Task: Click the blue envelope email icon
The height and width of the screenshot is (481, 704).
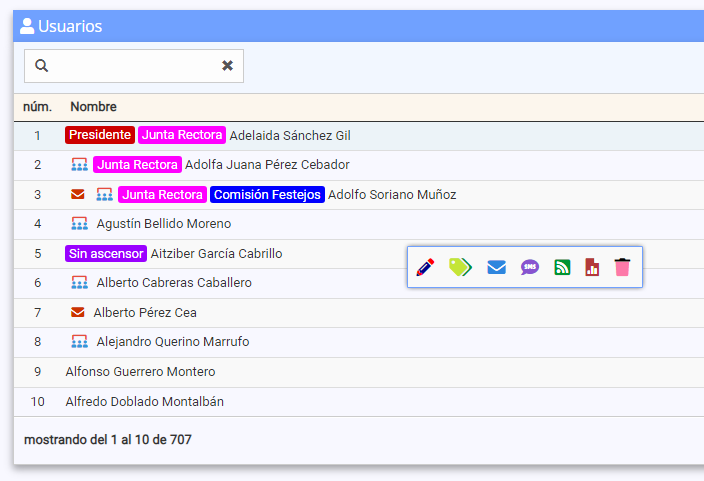Action: (x=496, y=267)
